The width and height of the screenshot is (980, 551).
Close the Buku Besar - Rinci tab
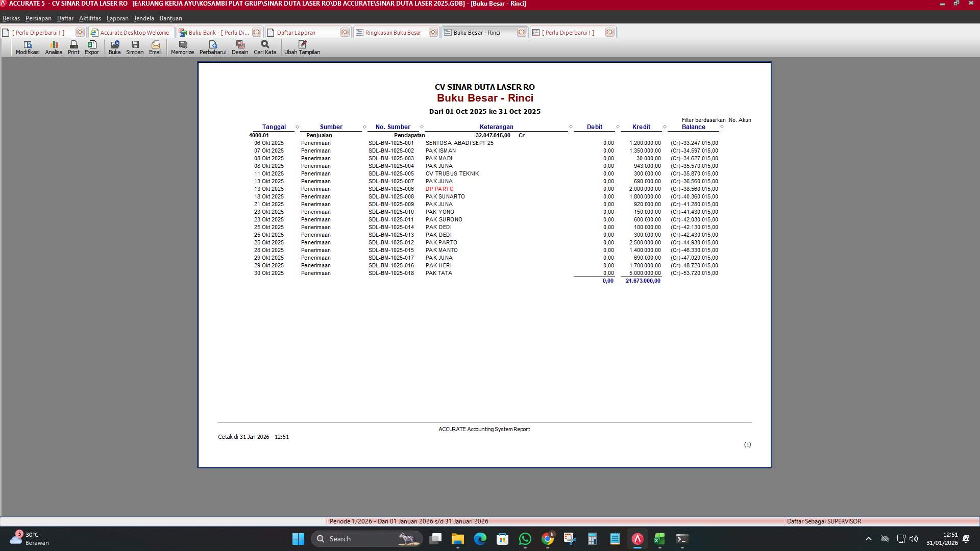[521, 32]
